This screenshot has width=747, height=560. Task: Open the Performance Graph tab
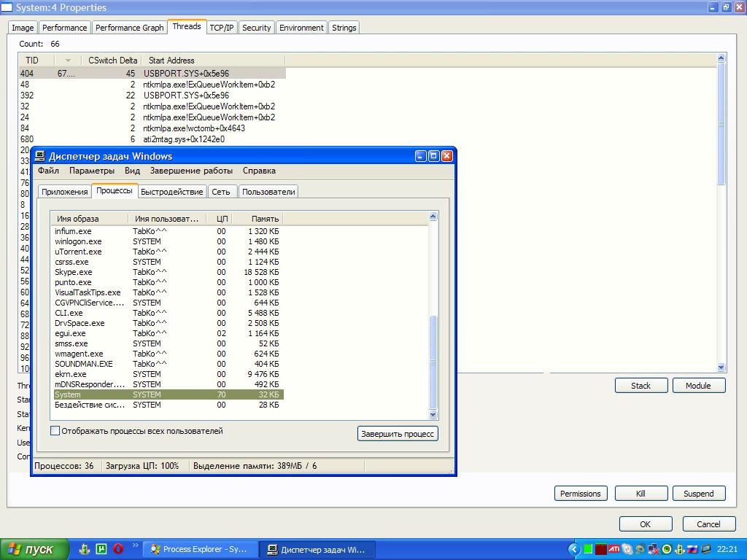point(130,28)
